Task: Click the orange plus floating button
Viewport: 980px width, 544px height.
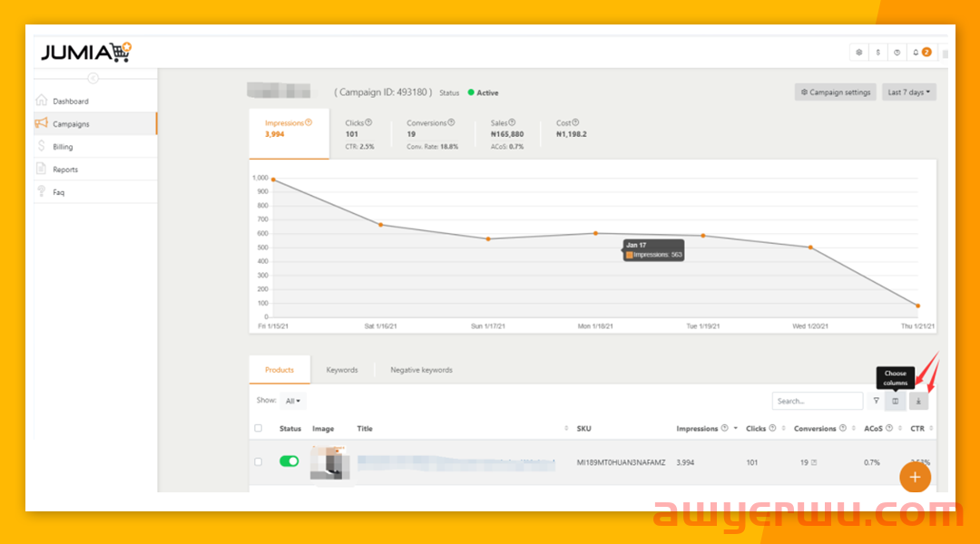Action: [915, 477]
